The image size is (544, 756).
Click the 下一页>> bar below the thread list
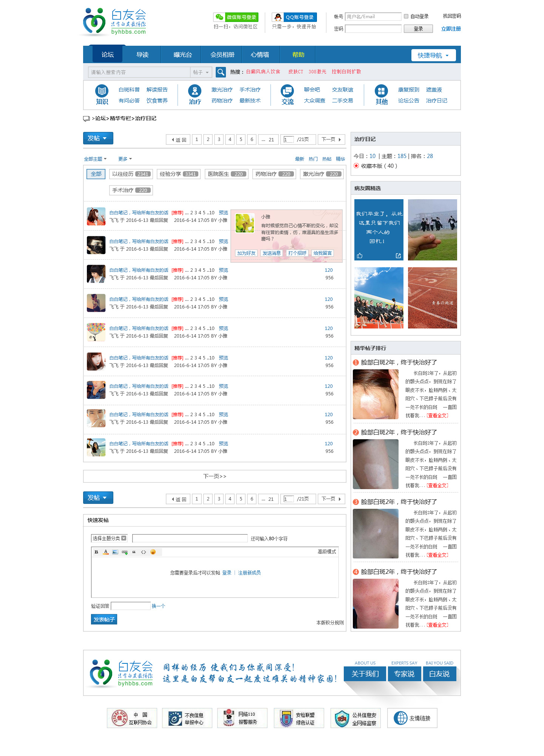pyautogui.click(x=215, y=476)
